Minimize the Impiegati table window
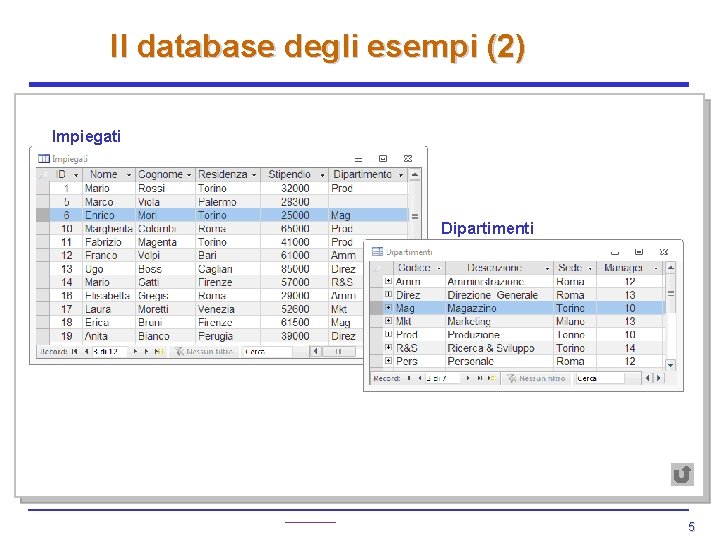 coord(359,159)
